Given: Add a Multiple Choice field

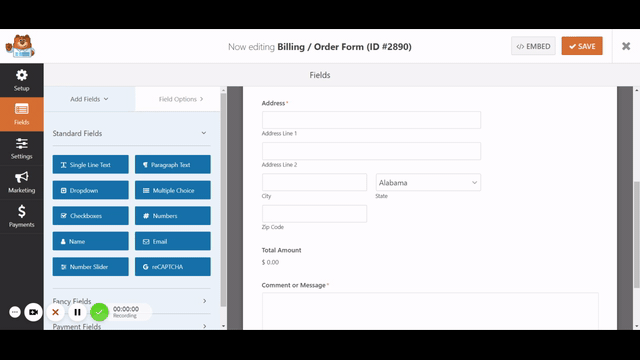Looking at the screenshot, I should 173,190.
